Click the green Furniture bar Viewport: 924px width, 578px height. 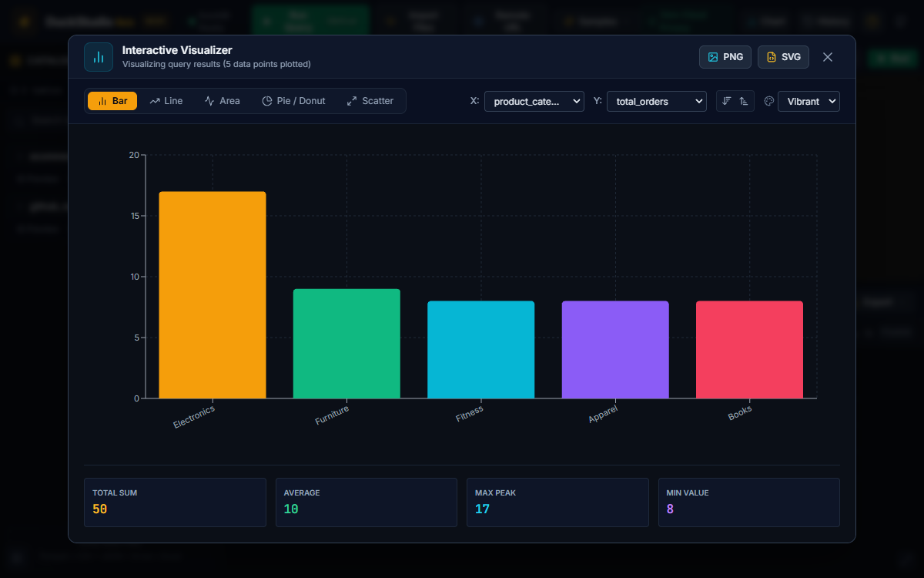tap(346, 344)
